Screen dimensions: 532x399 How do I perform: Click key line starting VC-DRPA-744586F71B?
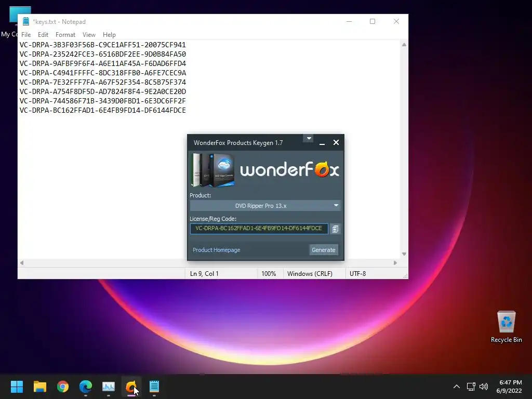point(102,101)
